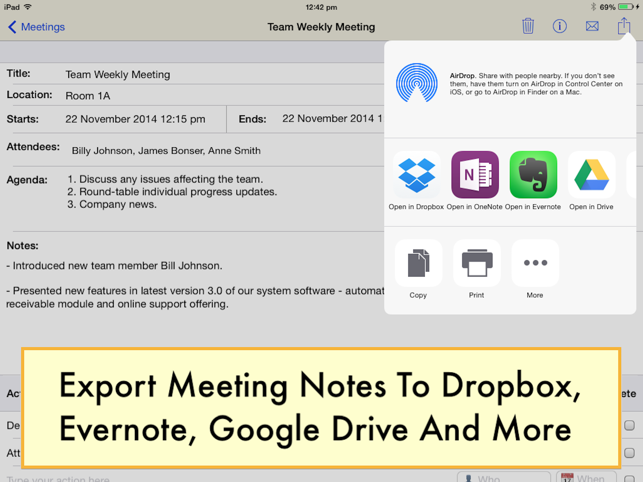Check the first action item checkbox
The image size is (643, 482).
point(629,425)
